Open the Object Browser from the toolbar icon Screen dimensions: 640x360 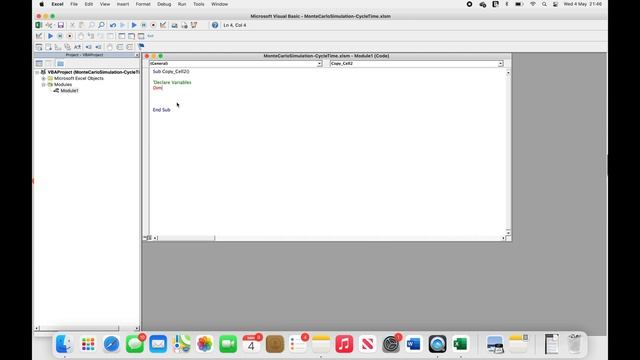[194, 25]
